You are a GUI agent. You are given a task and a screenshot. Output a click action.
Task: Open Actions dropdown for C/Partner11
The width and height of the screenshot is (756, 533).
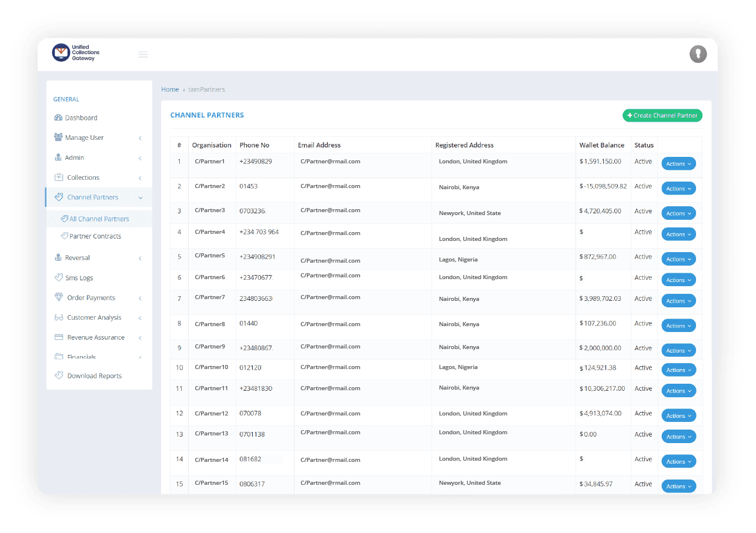(x=678, y=391)
